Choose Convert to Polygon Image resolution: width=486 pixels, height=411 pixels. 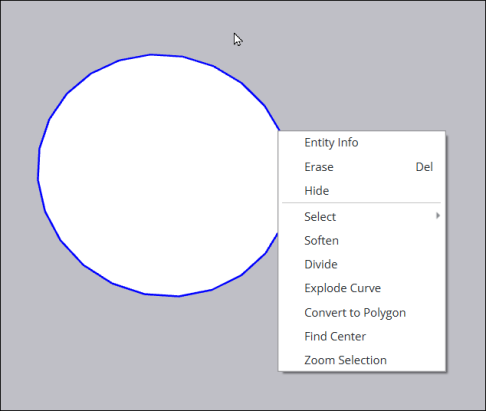click(x=362, y=313)
